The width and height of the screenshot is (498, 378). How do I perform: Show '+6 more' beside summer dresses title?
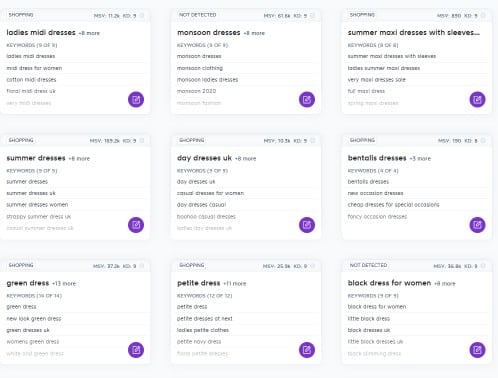[79, 159]
